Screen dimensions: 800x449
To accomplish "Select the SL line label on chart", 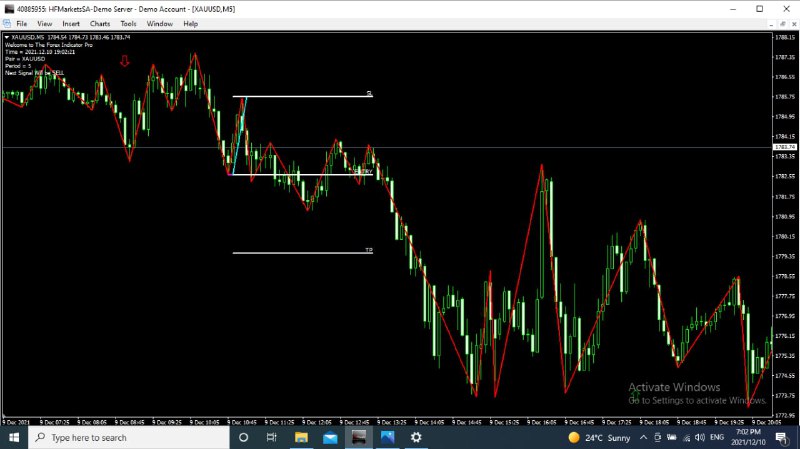I will click(x=369, y=93).
